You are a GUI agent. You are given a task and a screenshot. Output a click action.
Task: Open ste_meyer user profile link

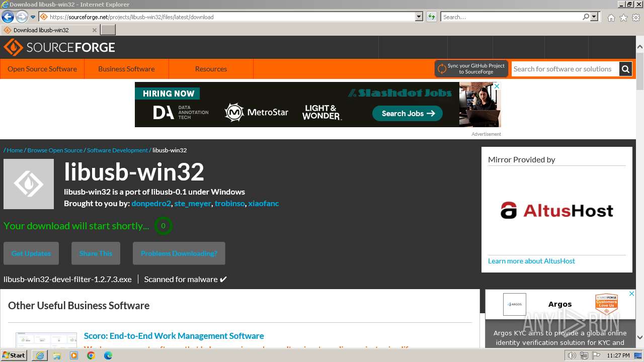pyautogui.click(x=193, y=204)
